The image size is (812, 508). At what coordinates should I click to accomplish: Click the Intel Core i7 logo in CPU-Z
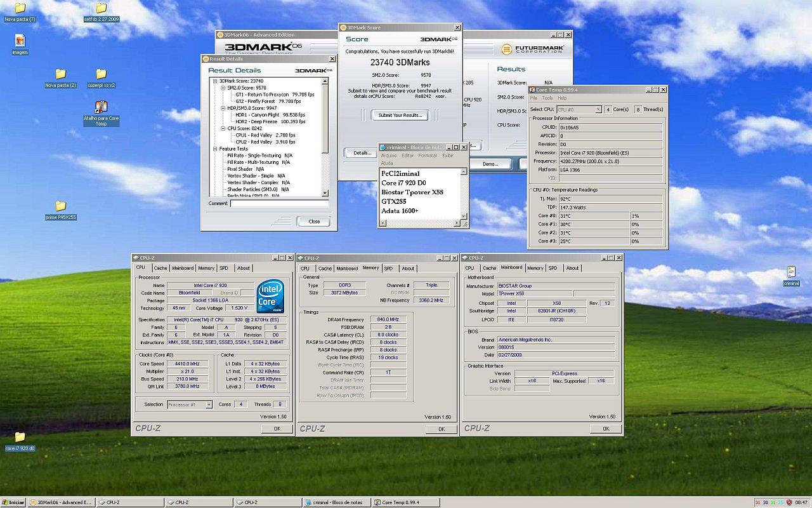click(270, 296)
